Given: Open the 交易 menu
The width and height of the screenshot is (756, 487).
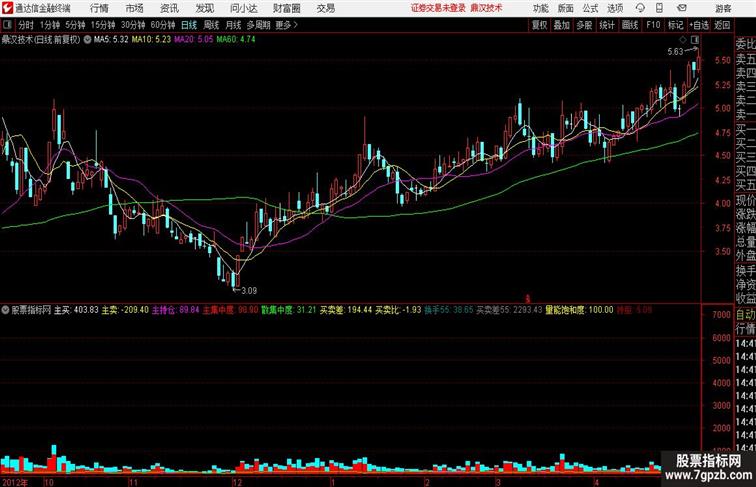Looking at the screenshot, I should point(325,8).
